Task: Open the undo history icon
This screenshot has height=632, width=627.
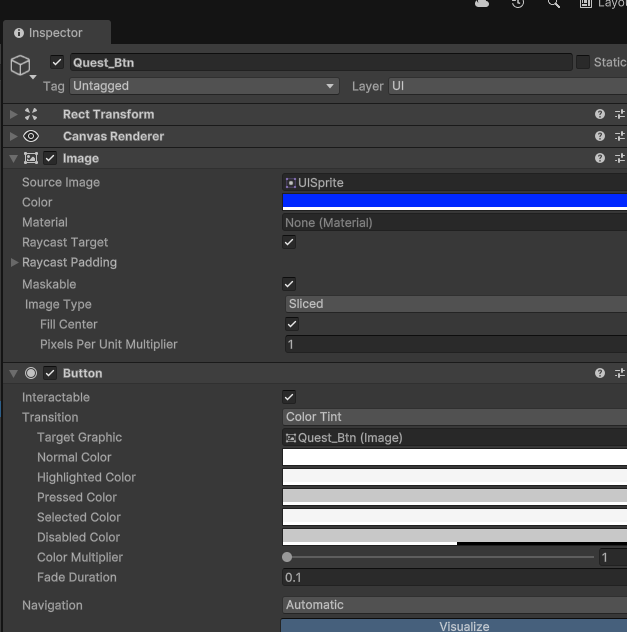Action: click(x=518, y=4)
